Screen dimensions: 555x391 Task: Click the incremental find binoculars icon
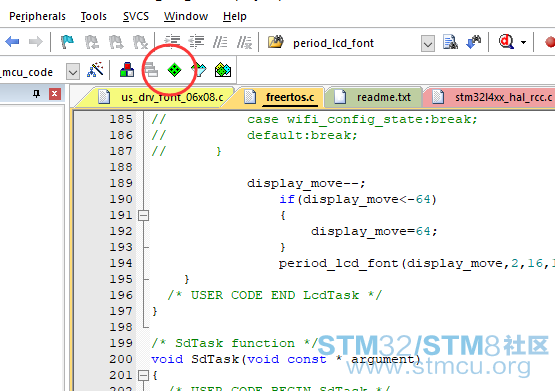pyautogui.click(x=474, y=42)
